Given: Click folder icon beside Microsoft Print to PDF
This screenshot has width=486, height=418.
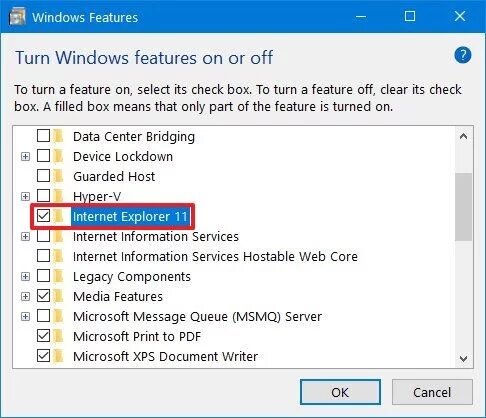Looking at the screenshot, I should tap(59, 336).
